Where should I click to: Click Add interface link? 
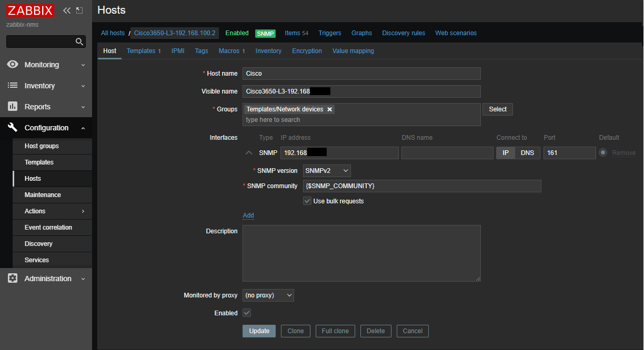point(248,215)
